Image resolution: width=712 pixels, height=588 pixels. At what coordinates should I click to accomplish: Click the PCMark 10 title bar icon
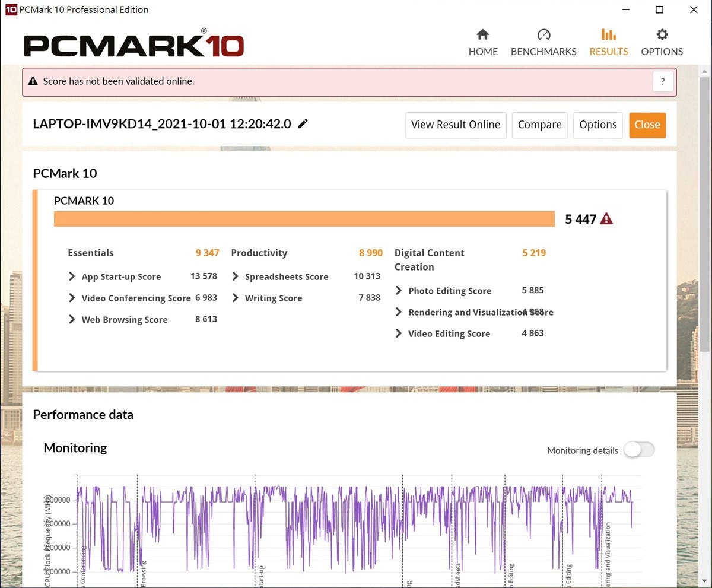(x=11, y=9)
